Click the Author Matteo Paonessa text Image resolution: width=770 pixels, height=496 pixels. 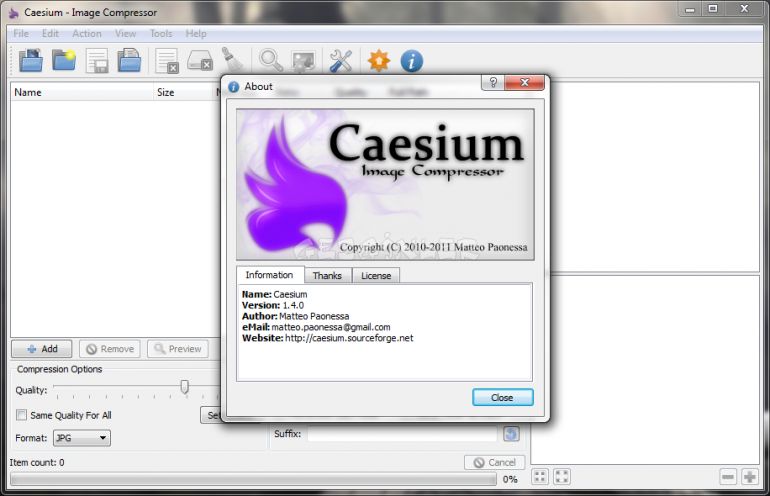pos(296,316)
